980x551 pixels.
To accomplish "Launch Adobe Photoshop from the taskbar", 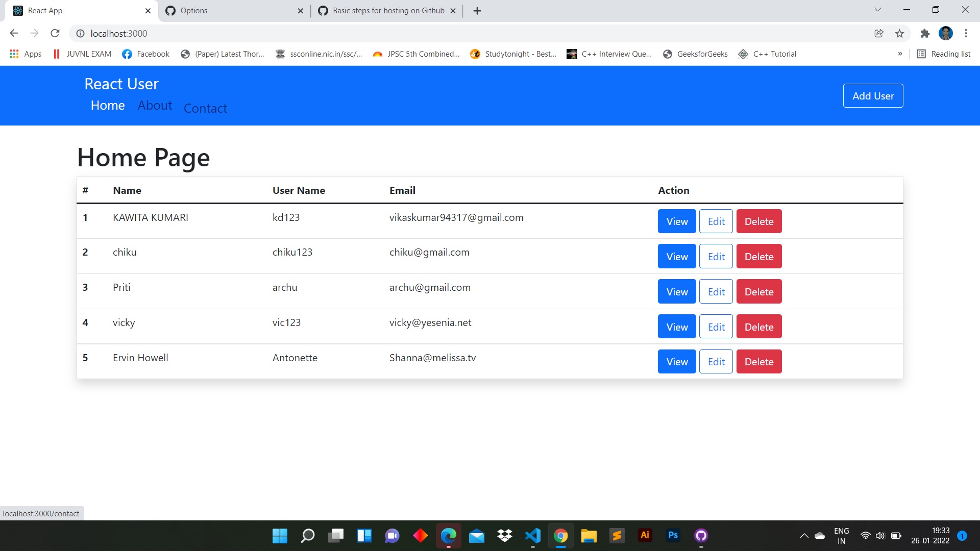I will (x=673, y=536).
